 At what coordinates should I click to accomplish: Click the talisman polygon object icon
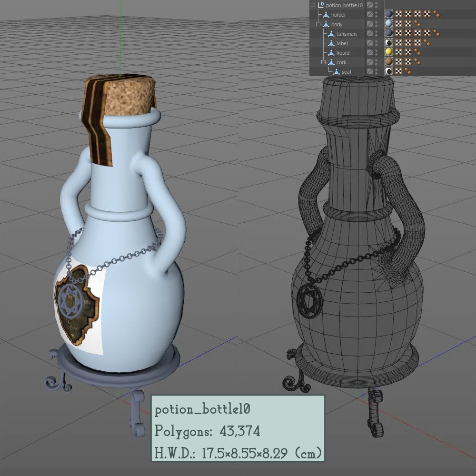click(x=331, y=34)
